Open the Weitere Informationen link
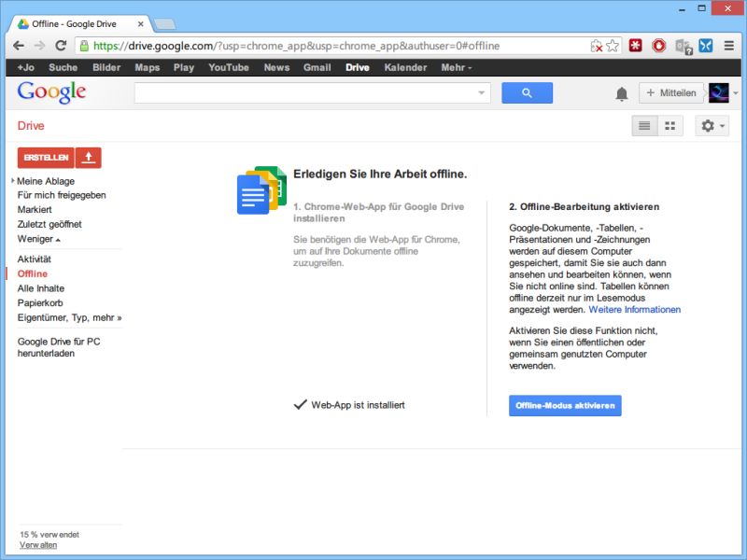Viewport: 747px width, 560px height. 635,310
